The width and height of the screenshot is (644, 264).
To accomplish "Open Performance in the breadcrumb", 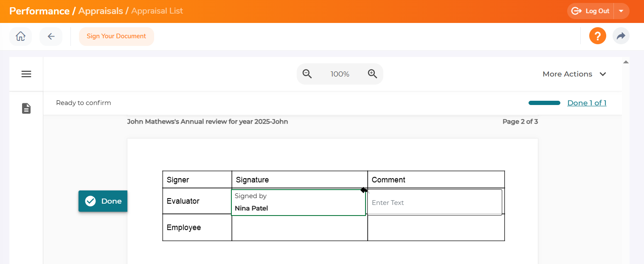I will pos(39,11).
